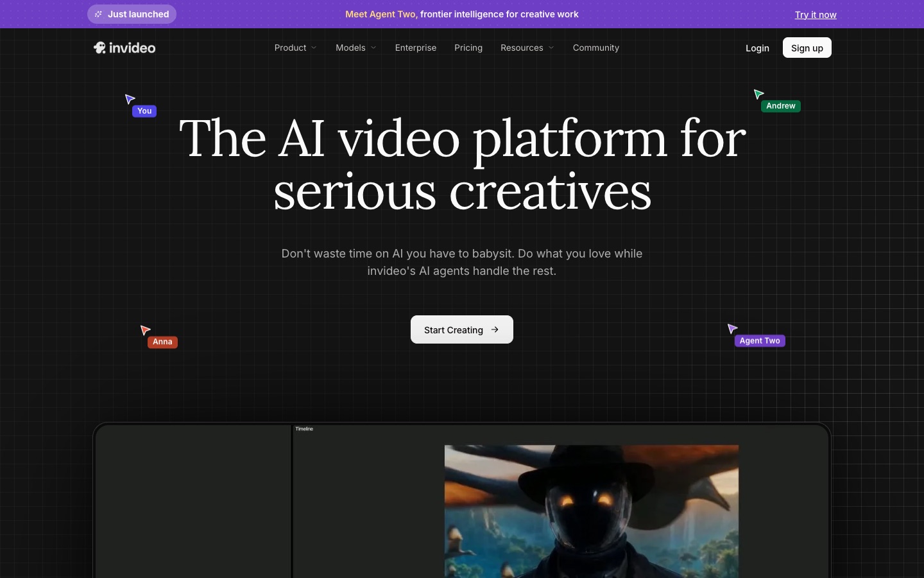This screenshot has height=578, width=924.
Task: Click the Just launched badge
Action: [132, 14]
